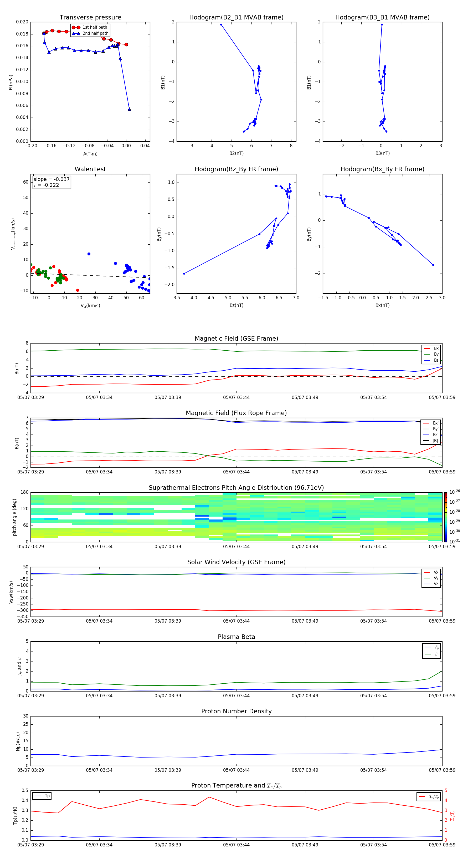Click the pitch angle color scale bar

coord(446,517)
